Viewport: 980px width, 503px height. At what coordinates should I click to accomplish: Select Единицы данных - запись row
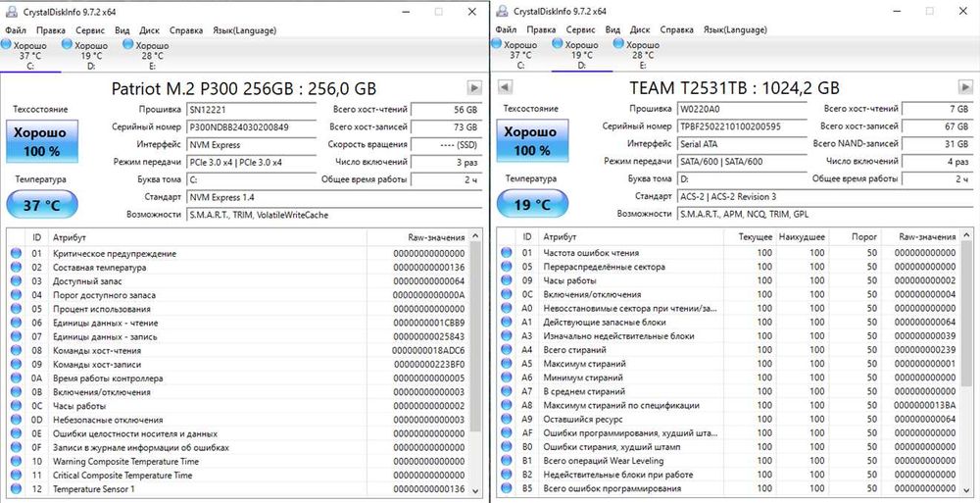[x=237, y=336]
